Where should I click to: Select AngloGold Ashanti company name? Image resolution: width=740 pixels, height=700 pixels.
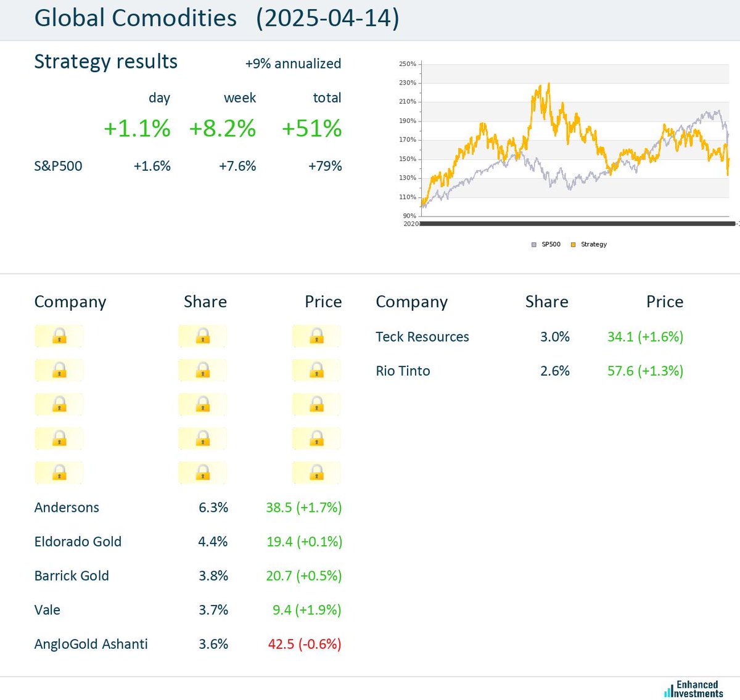[91, 644]
